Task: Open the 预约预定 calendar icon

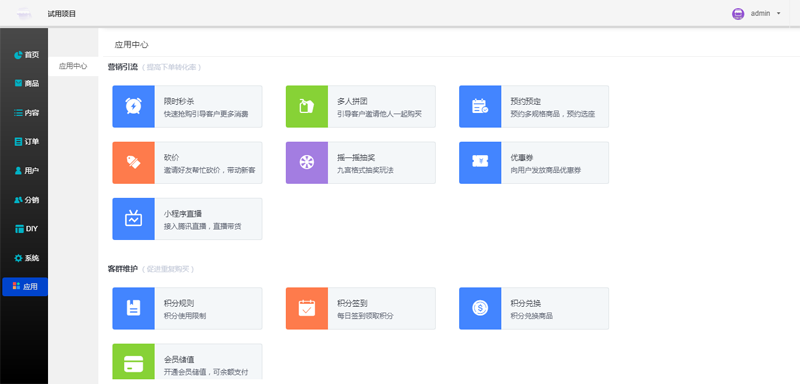Action: pos(480,106)
